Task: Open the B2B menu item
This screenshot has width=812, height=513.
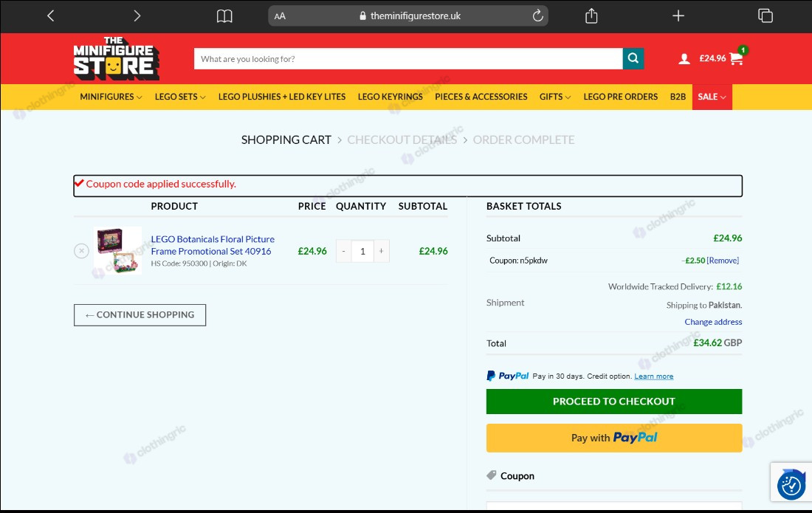Action: point(678,97)
